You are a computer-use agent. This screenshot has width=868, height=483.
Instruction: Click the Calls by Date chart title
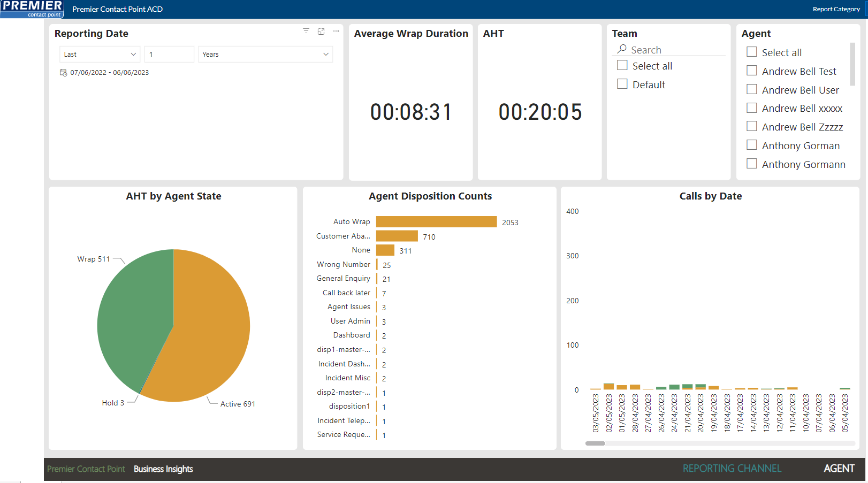pyautogui.click(x=710, y=196)
